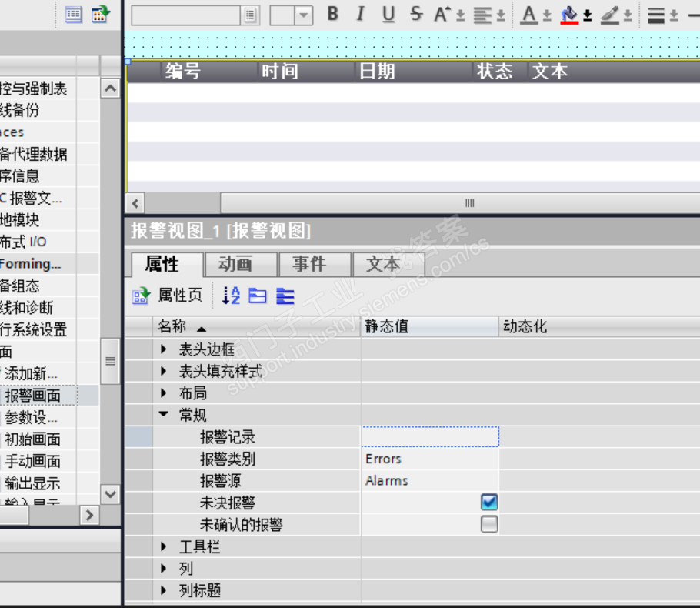Click the background fill color bucket icon

point(569,15)
